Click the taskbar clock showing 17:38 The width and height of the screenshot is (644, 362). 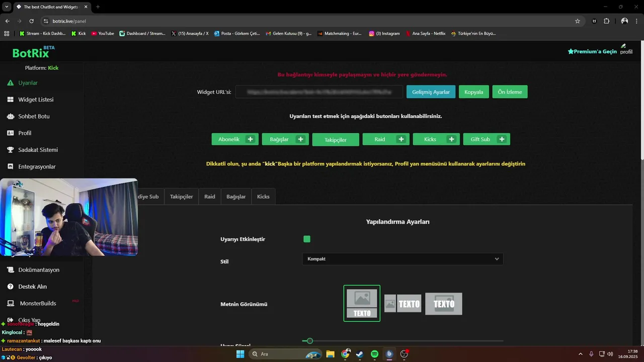pyautogui.click(x=628, y=354)
